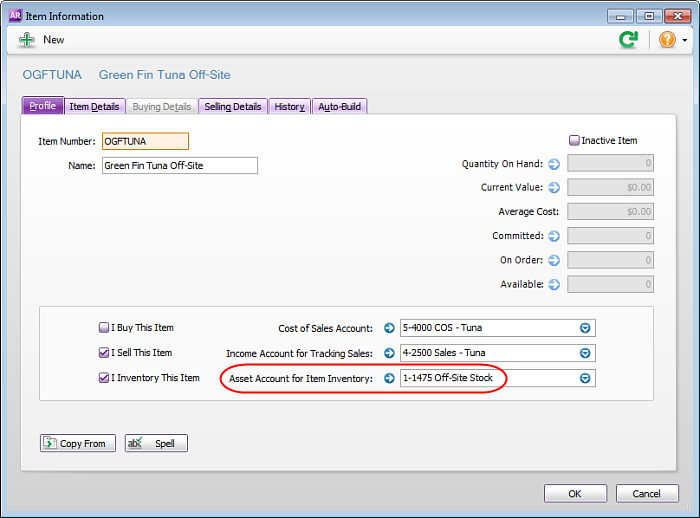700x518 pixels.
Task: Expand the Cost of Sales Account dropdown
Action: (585, 328)
